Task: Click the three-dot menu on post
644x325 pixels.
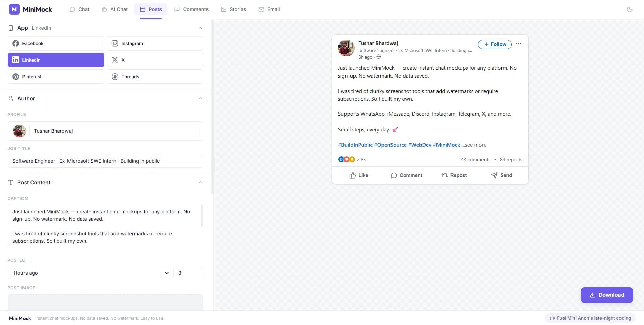Action: point(518,44)
